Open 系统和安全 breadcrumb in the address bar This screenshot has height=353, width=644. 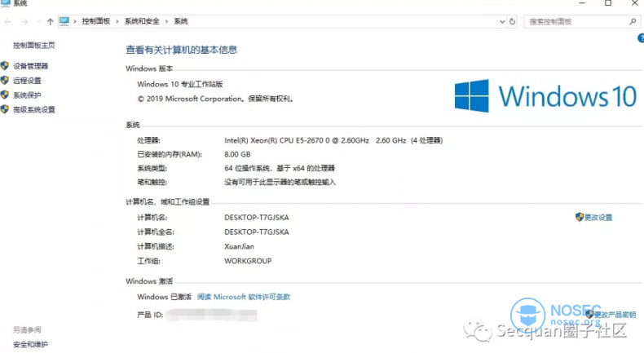point(142,21)
